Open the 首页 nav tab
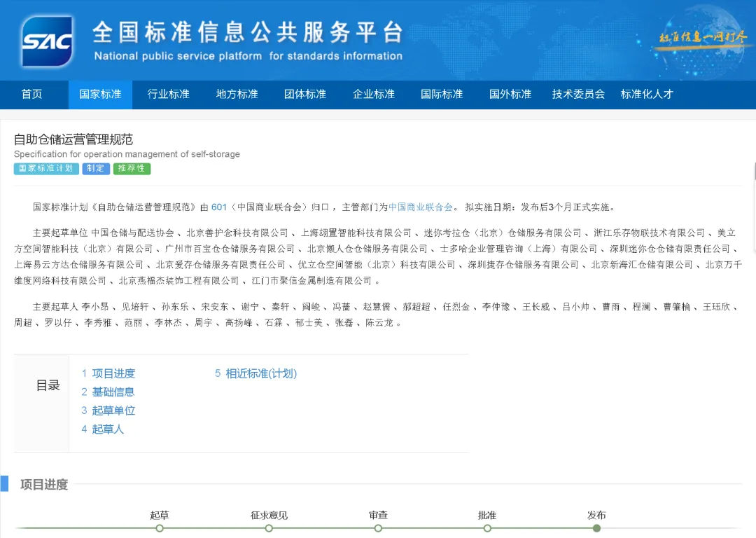This screenshot has width=756, height=538. point(31,94)
